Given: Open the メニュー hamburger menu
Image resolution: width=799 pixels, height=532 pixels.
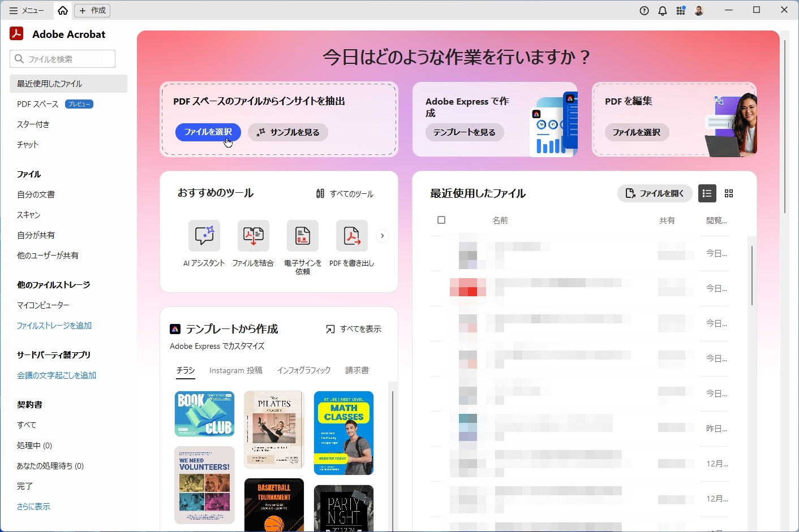Looking at the screenshot, I should 27,10.
